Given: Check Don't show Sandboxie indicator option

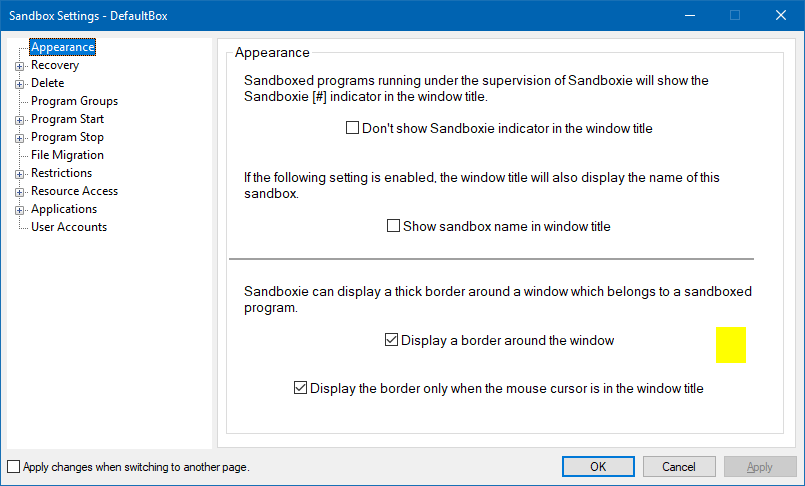Looking at the screenshot, I should click(353, 128).
